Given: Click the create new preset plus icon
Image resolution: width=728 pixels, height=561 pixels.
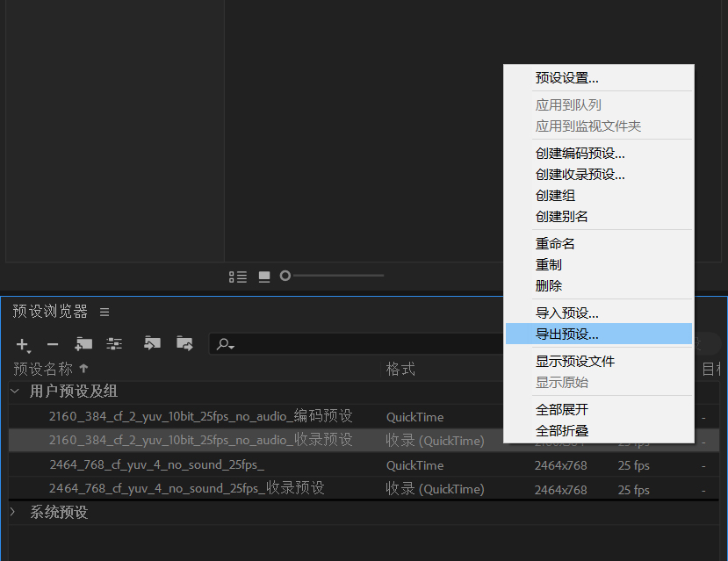Looking at the screenshot, I should click(23, 344).
